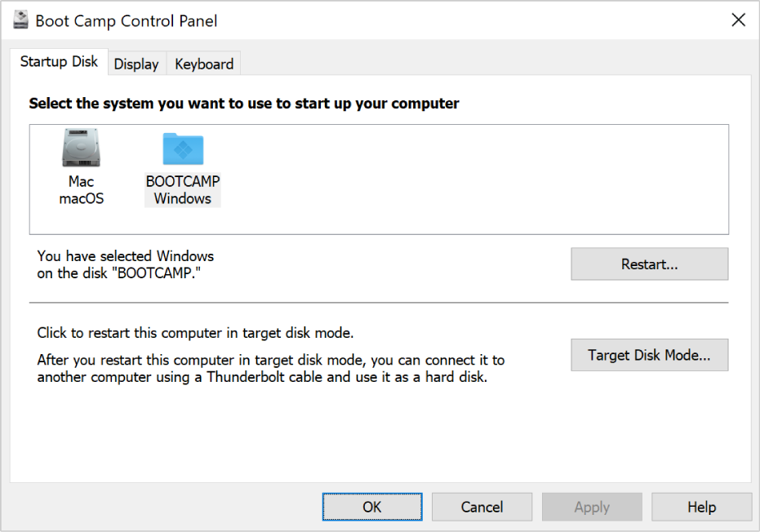Screen dimensions: 760x532
Task: Select the Mac hard drive icon
Action: coord(81,149)
